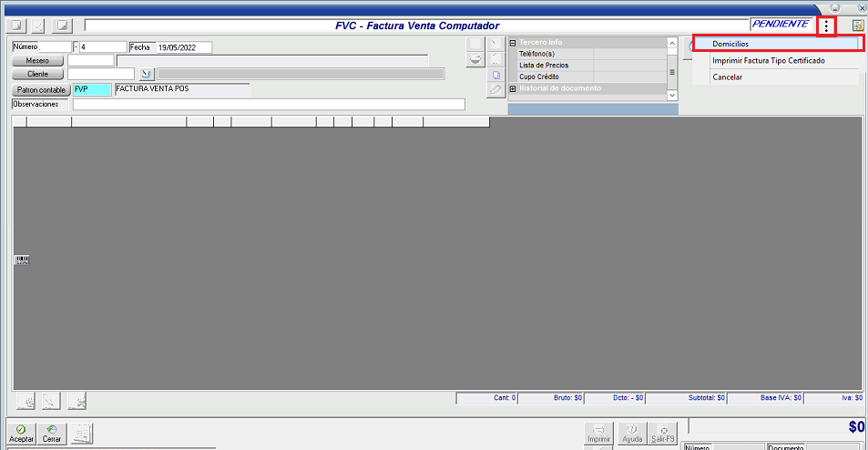
Task: Click the printer icon in side toolbar
Action: click(x=475, y=59)
